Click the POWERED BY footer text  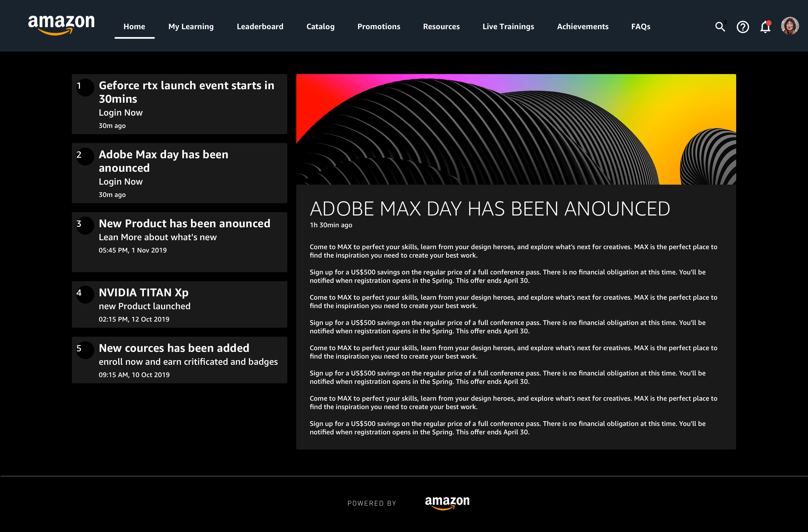[x=372, y=503]
